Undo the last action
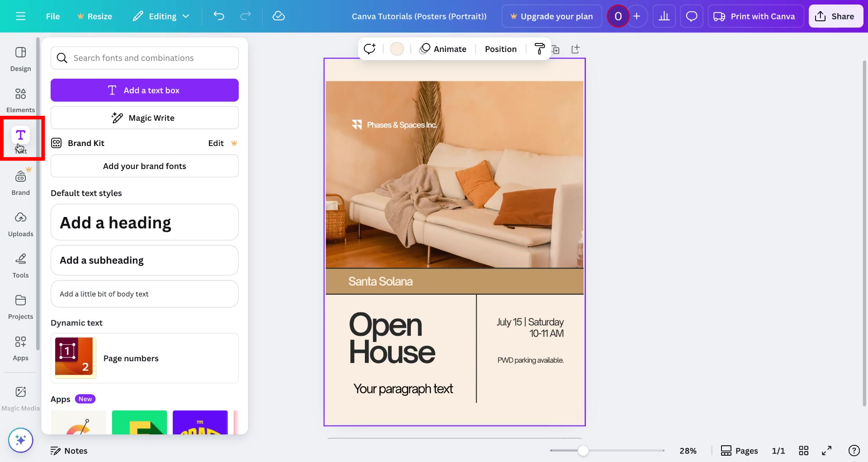The image size is (868, 462). (219, 16)
